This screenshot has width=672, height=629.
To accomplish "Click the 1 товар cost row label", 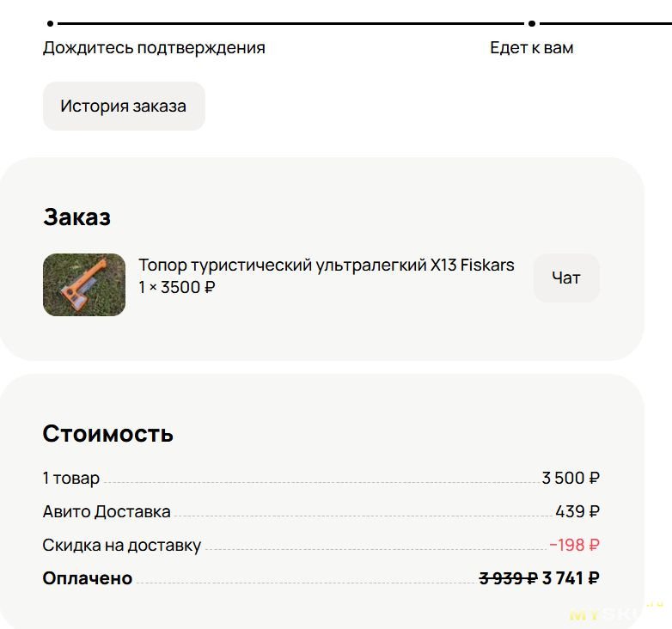I will coord(71,478).
